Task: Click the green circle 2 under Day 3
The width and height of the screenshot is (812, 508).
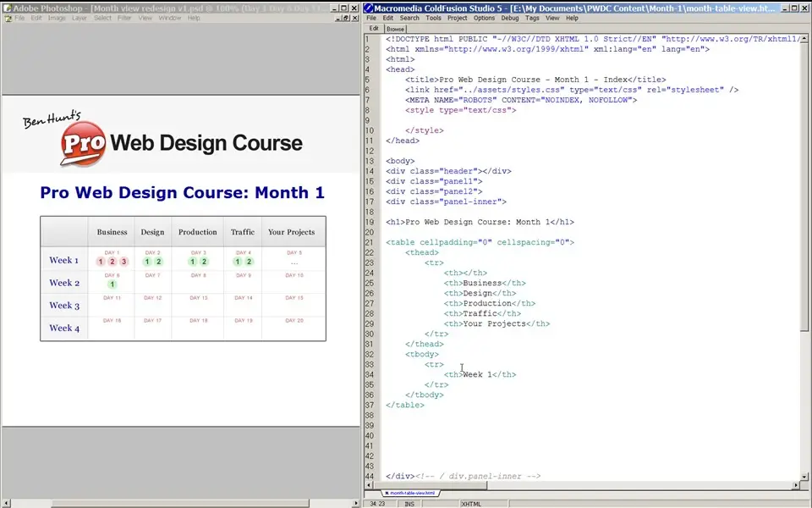Action: (204, 262)
